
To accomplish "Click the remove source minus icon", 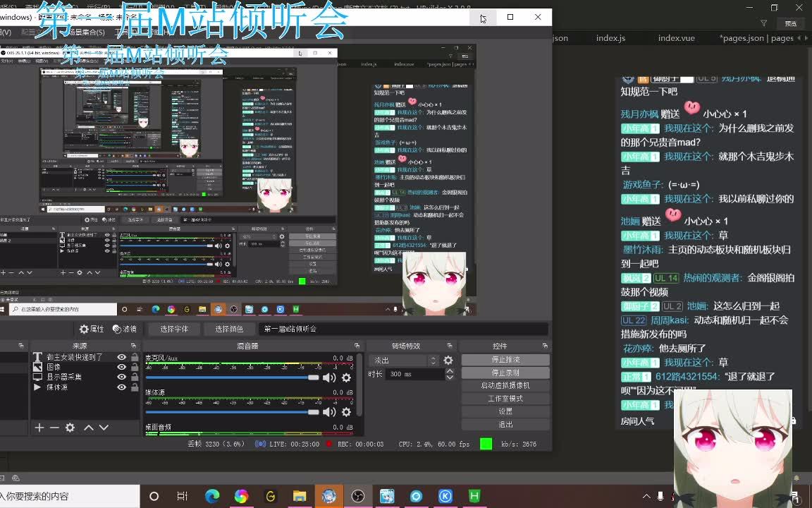I will tap(54, 428).
